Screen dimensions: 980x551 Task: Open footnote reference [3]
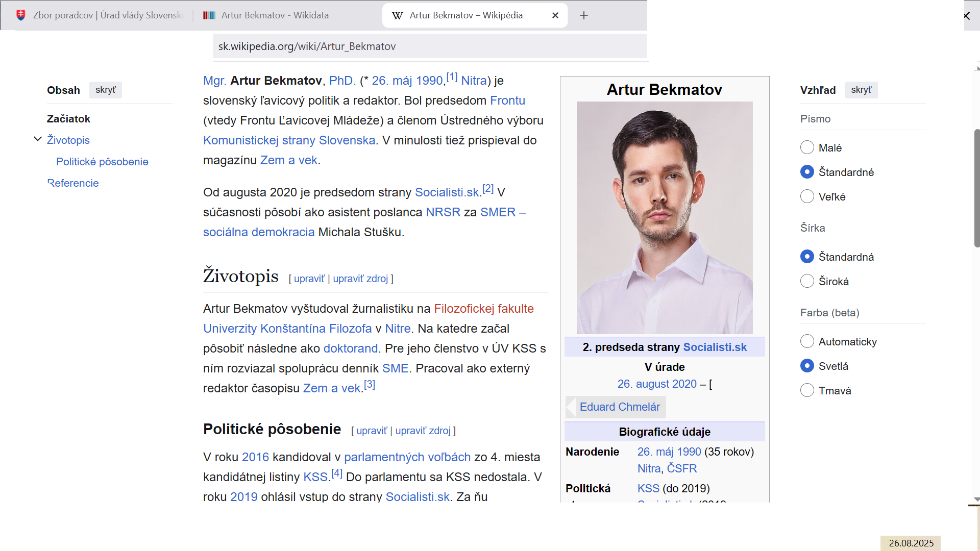pyautogui.click(x=370, y=384)
